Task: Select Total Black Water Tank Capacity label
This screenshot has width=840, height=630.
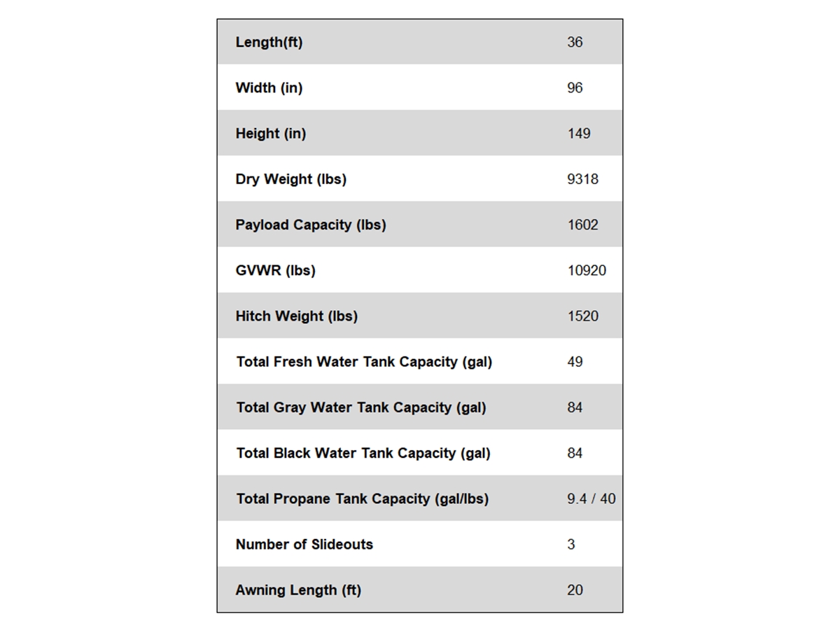Action: [x=363, y=453]
